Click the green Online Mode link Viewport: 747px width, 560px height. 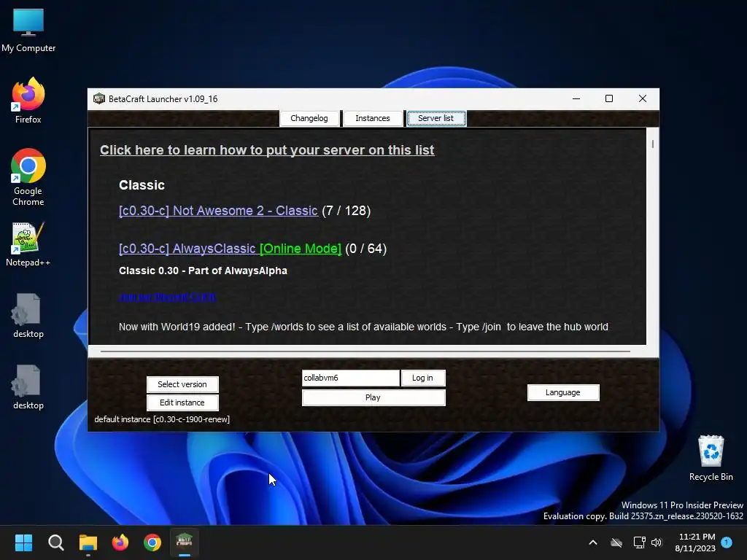pos(301,249)
